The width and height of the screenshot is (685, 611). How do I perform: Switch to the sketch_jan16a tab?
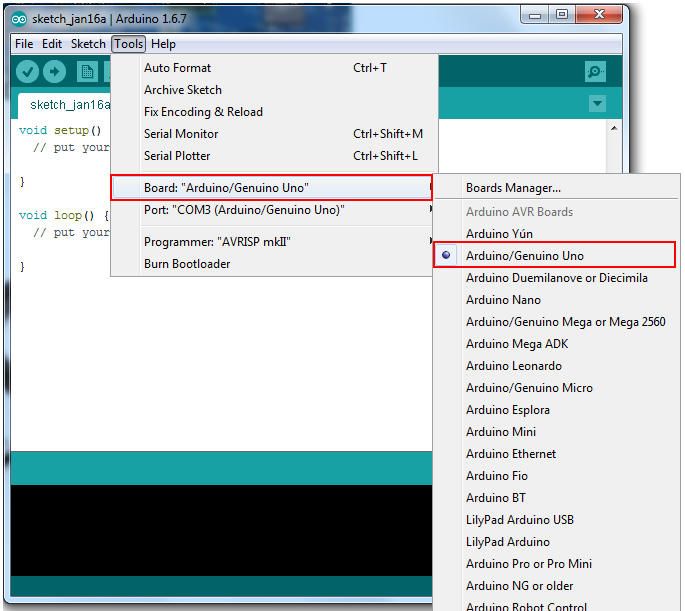[x=65, y=105]
